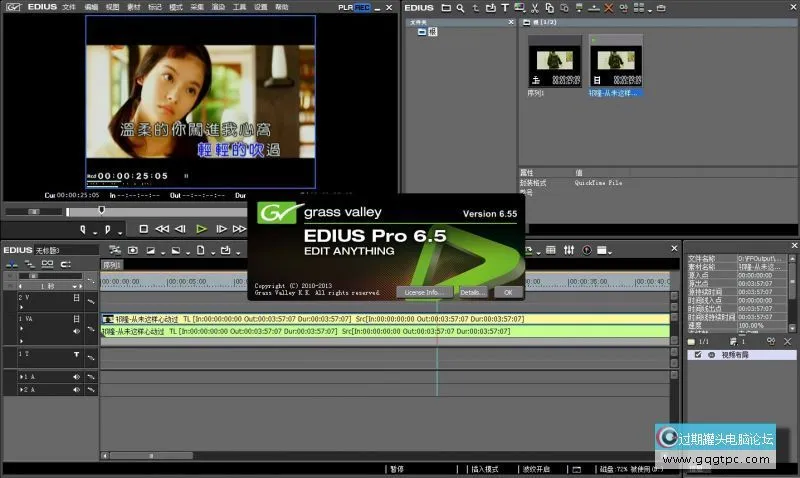Click the License Info button

coord(423,292)
